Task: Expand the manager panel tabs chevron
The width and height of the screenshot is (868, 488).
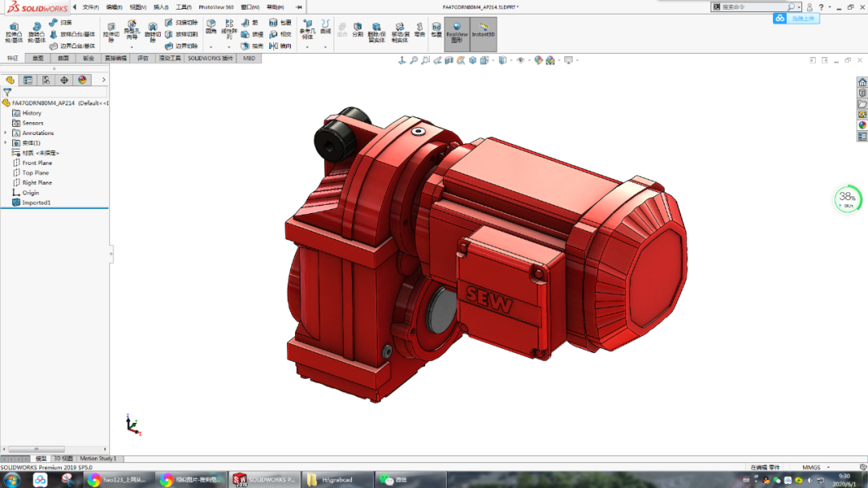Action: [104, 80]
